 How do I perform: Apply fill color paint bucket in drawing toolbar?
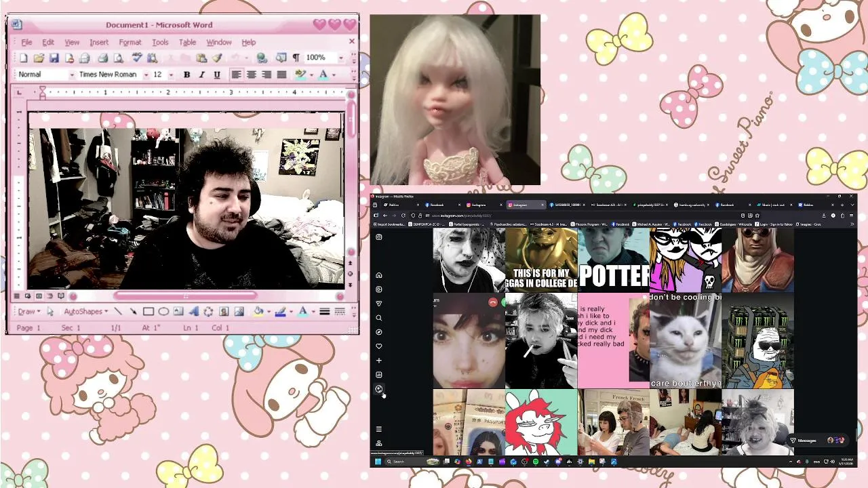pyautogui.click(x=258, y=312)
